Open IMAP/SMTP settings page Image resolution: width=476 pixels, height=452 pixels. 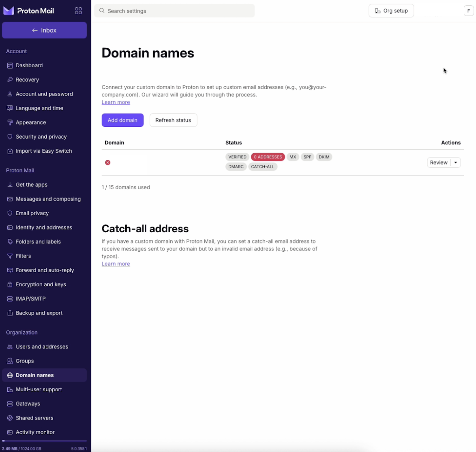[30, 299]
